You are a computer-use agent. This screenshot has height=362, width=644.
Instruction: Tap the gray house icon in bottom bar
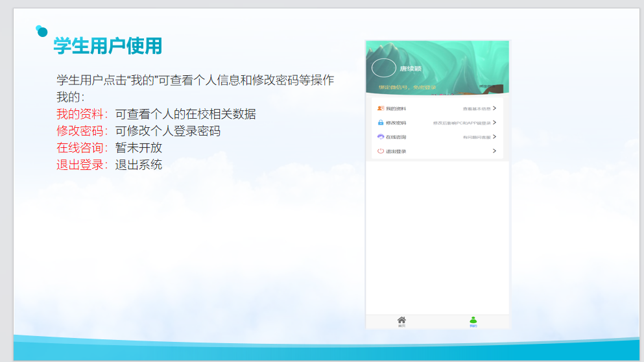point(401,320)
